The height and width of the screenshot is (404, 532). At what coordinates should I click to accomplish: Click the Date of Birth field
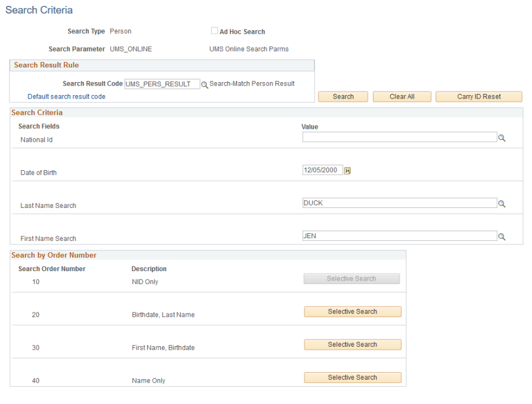click(x=323, y=170)
